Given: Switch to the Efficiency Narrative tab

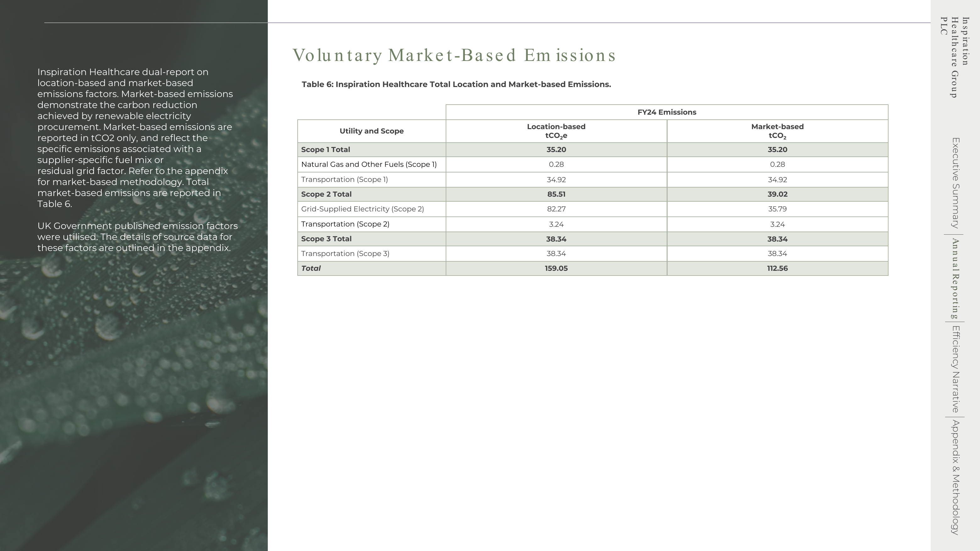Looking at the screenshot, I should [x=955, y=369].
